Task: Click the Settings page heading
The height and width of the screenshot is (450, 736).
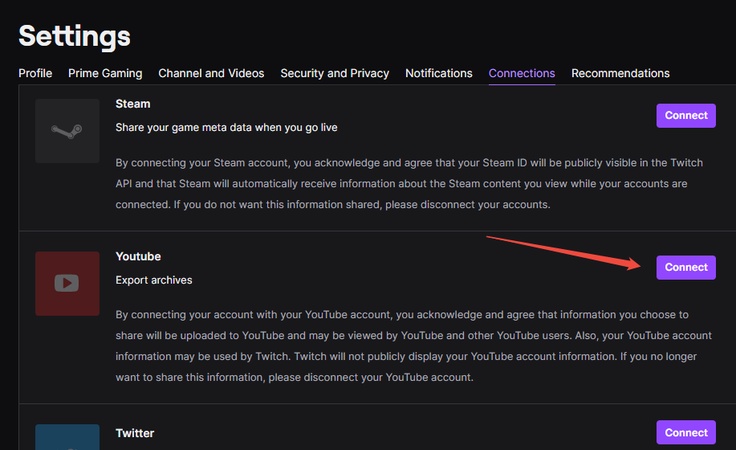Action: pyautogui.click(x=74, y=36)
